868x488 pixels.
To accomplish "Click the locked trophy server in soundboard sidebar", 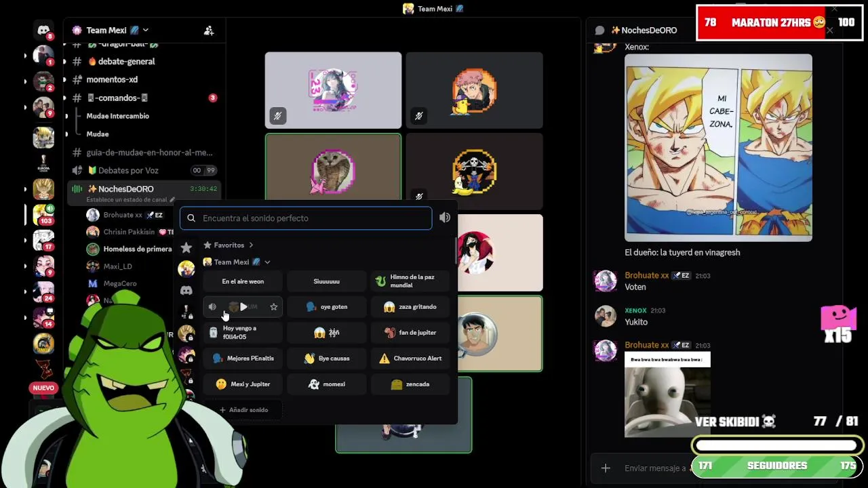I will pos(186,311).
